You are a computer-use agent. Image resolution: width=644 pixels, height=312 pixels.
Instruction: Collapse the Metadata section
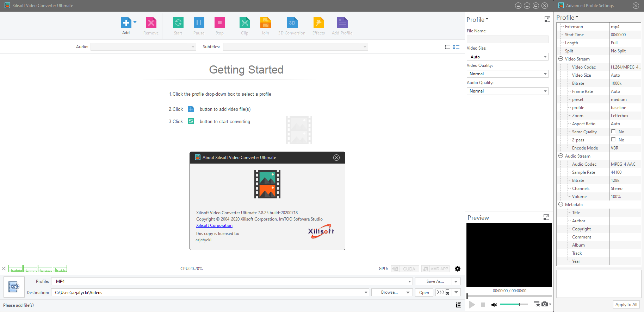click(561, 204)
